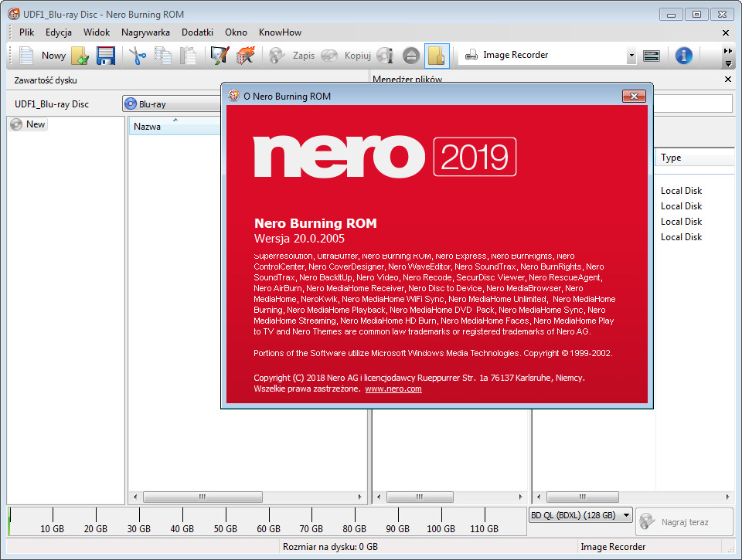
Task: Open the Blu-ray disc type dropdown
Action: point(172,104)
